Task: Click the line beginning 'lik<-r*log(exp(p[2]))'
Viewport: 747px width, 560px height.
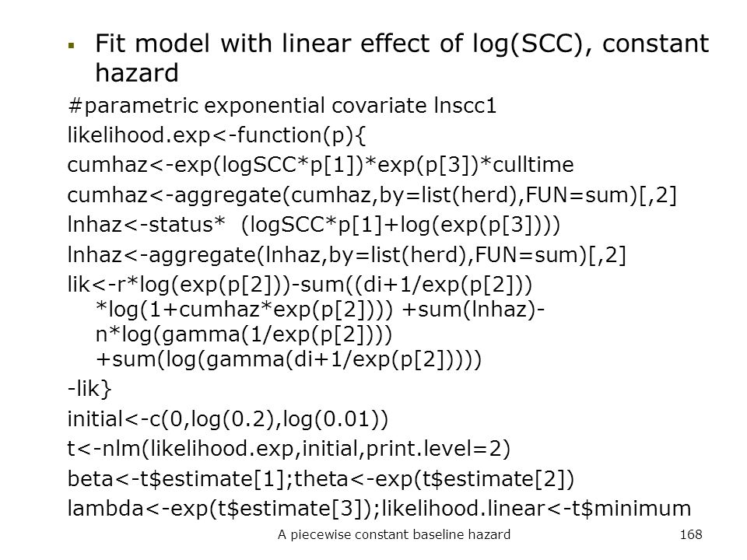Action: 300,285
